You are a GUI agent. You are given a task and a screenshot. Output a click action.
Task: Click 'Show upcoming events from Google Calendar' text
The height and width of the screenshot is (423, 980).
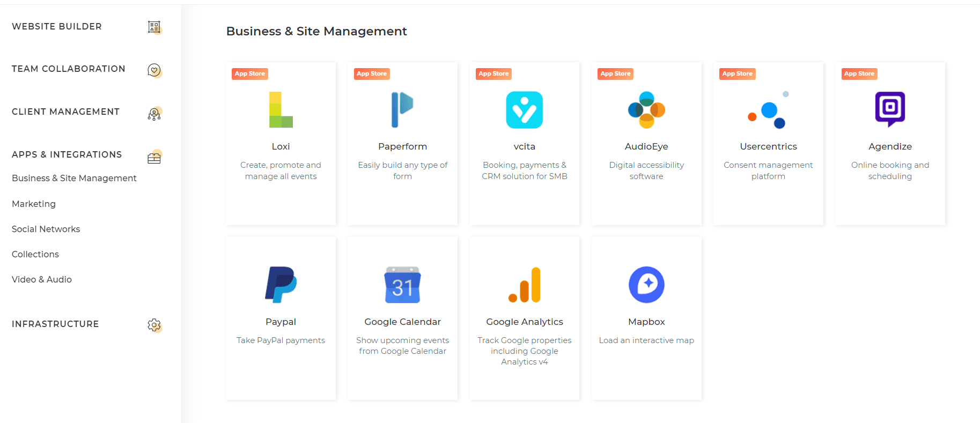(x=402, y=346)
